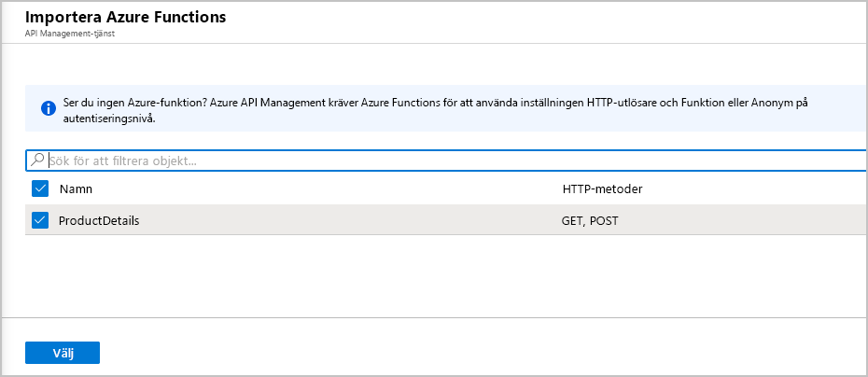
Task: Click the Namn column header
Action: [x=76, y=188]
